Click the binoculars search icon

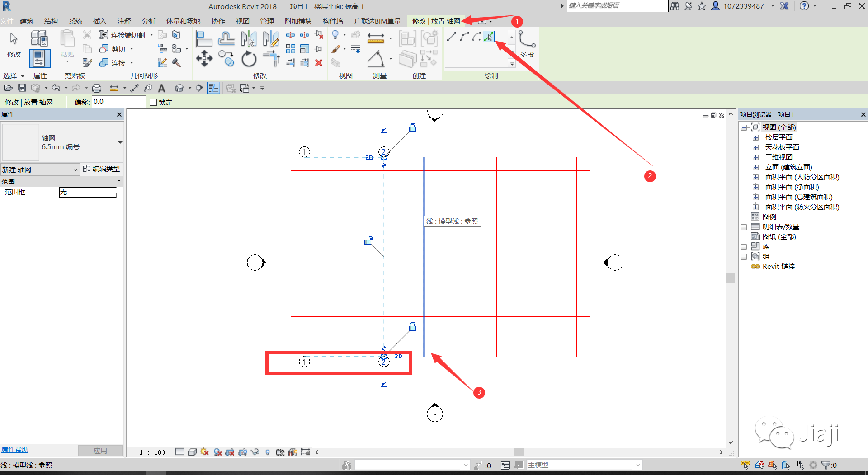675,6
